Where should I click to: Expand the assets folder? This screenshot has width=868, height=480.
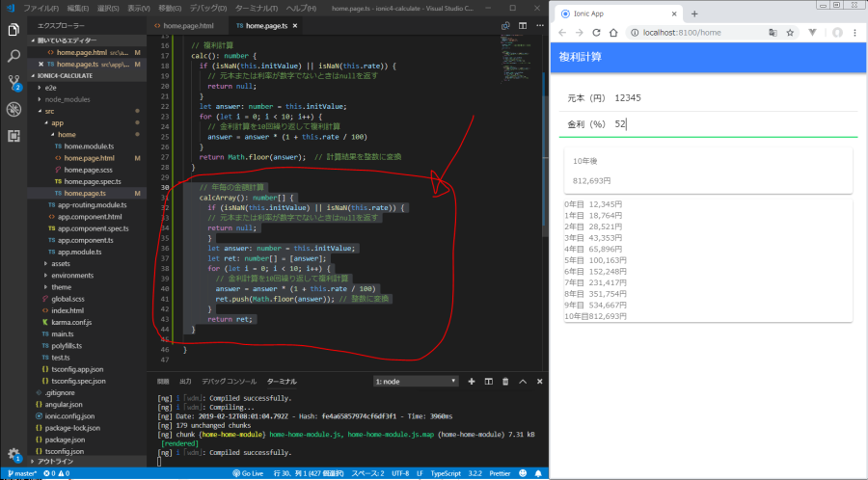click(x=60, y=262)
